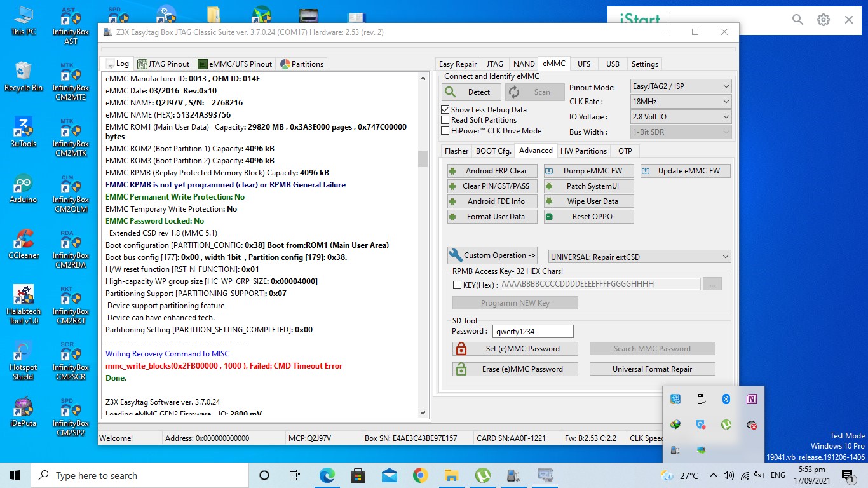
Task: Uncheck Show Less Debug Data
Action: (x=445, y=109)
